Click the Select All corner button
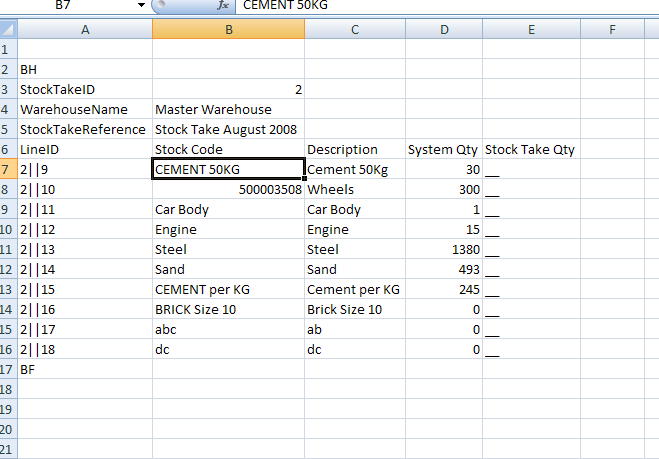Image resolution: width=659 pixels, height=459 pixels. (x=8, y=30)
